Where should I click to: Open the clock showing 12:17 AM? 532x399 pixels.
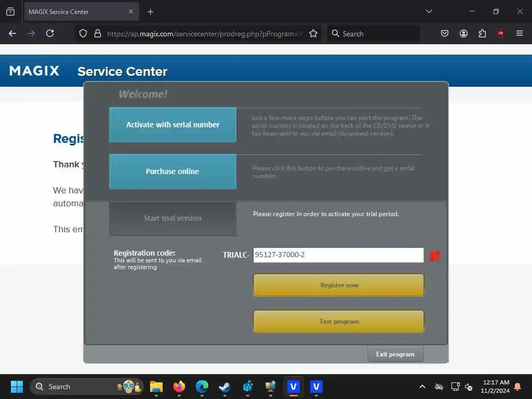point(495,387)
